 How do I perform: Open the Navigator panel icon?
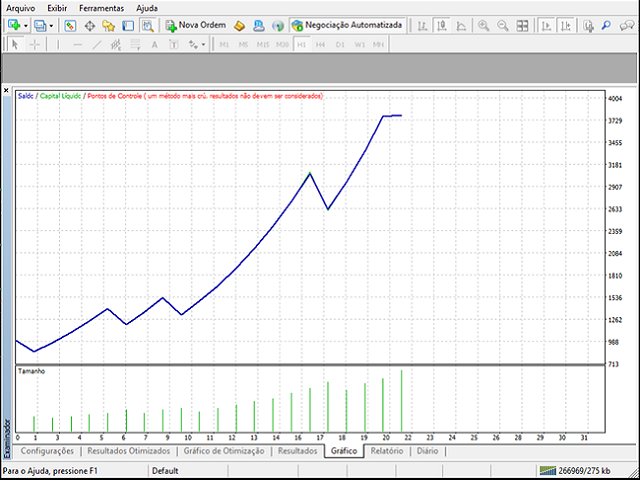(109, 25)
